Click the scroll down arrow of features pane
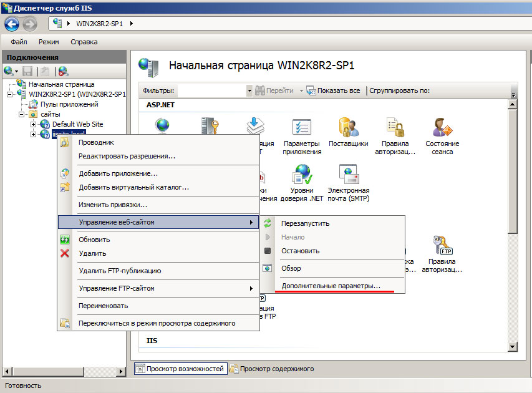532x393 pixels. tap(512, 346)
